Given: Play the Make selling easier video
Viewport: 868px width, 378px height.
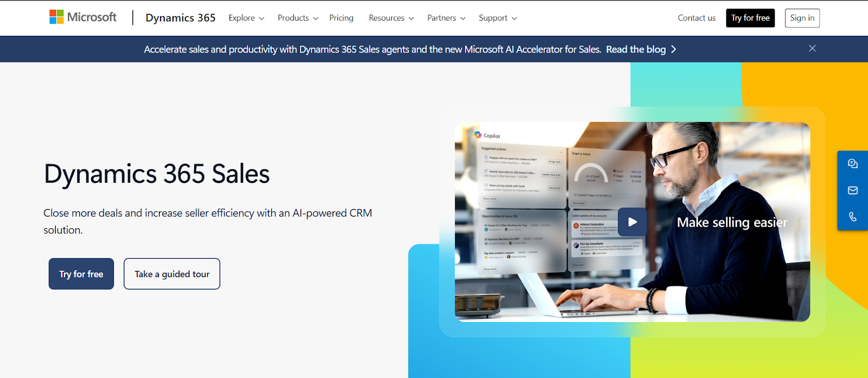Looking at the screenshot, I should [x=632, y=222].
